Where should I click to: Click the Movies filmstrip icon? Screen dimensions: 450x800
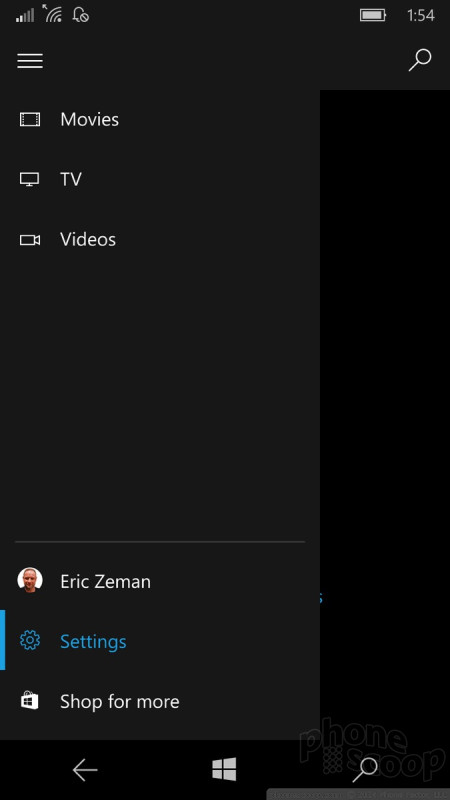(30, 120)
